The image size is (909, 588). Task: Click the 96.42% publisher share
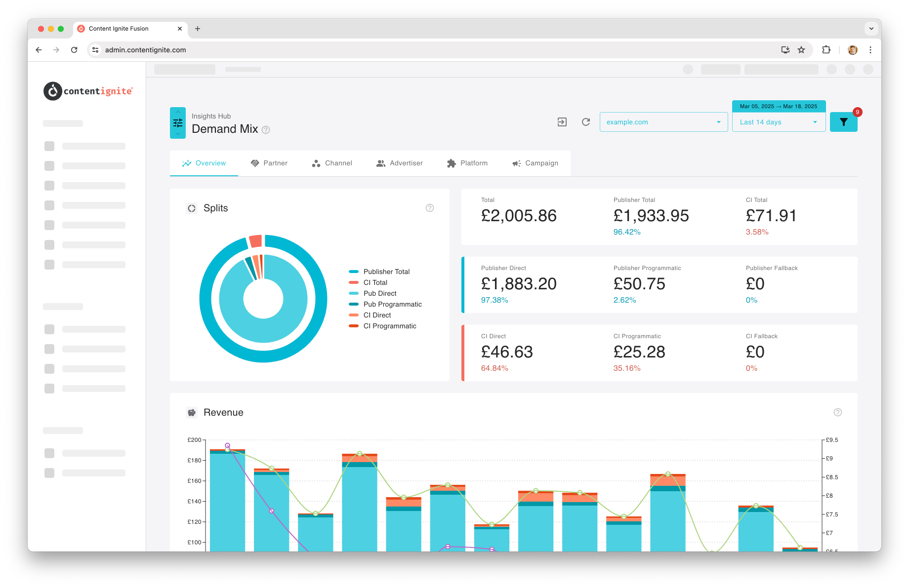[627, 232]
